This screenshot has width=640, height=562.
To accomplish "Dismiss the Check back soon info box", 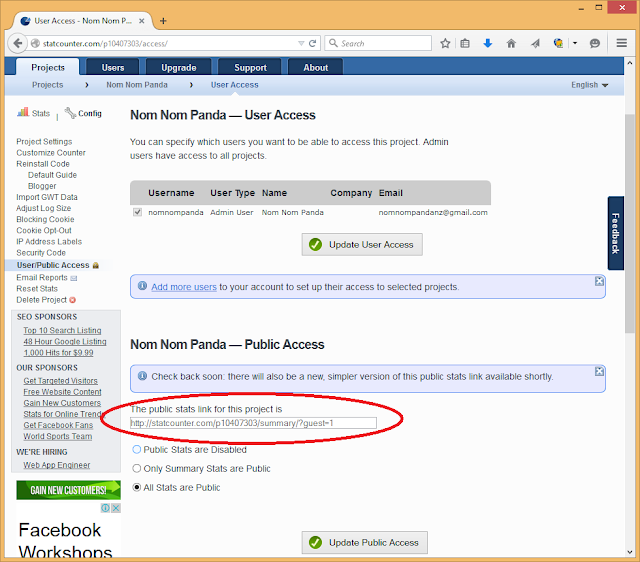I will (x=599, y=371).
